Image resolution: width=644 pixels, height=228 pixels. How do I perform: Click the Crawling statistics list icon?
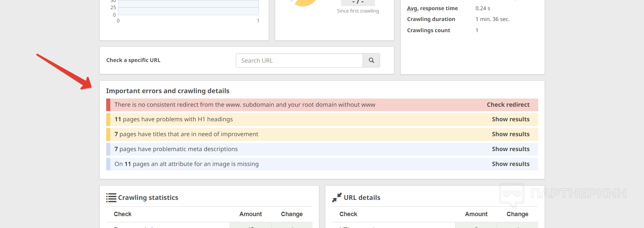click(x=111, y=198)
